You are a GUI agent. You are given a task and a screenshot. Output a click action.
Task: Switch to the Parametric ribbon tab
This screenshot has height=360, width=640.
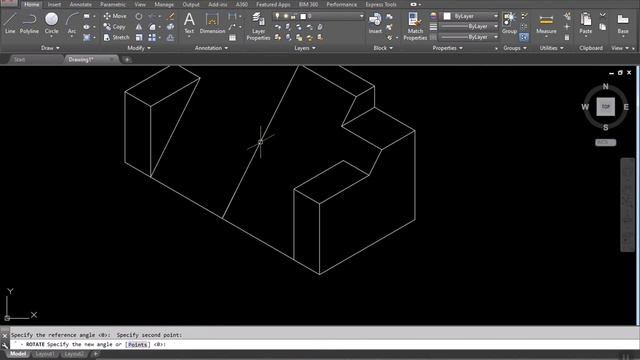coord(113,4)
